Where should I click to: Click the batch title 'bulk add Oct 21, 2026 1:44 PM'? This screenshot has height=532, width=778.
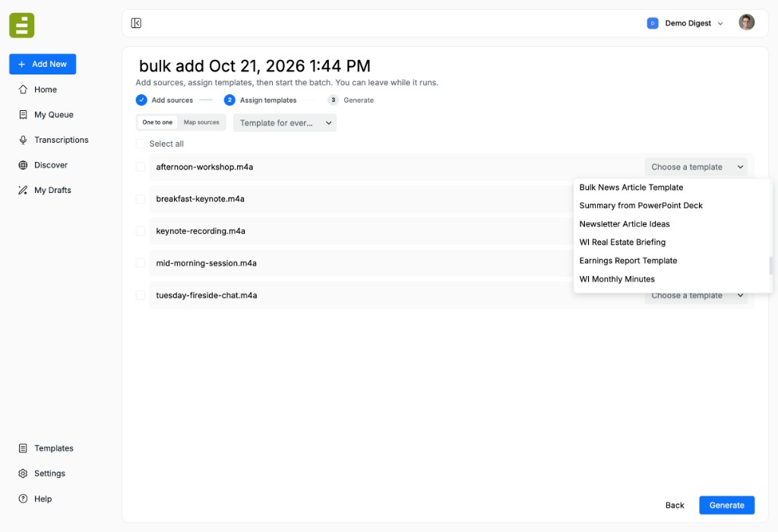coord(255,66)
